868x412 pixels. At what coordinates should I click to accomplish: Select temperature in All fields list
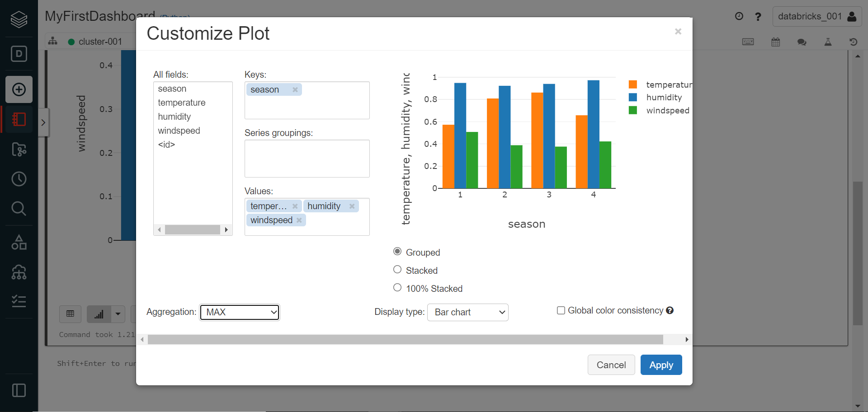(x=181, y=103)
